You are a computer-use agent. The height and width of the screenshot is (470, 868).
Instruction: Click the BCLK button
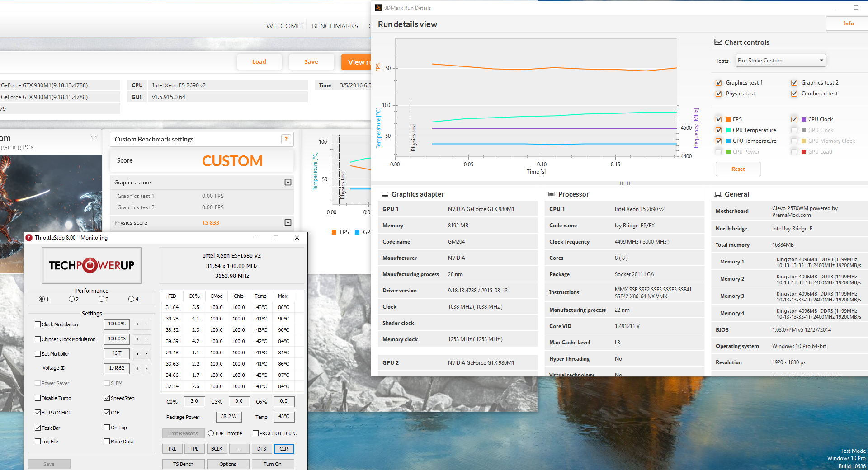[217, 449]
